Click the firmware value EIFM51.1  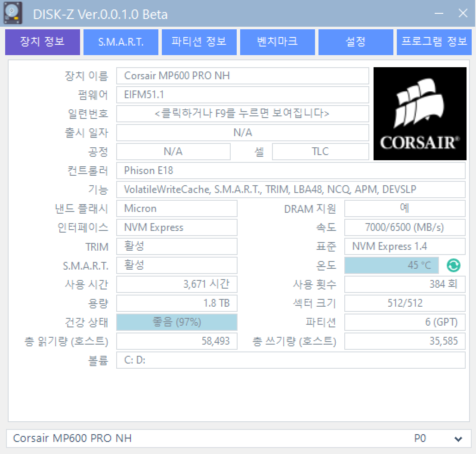pyautogui.click(x=243, y=94)
